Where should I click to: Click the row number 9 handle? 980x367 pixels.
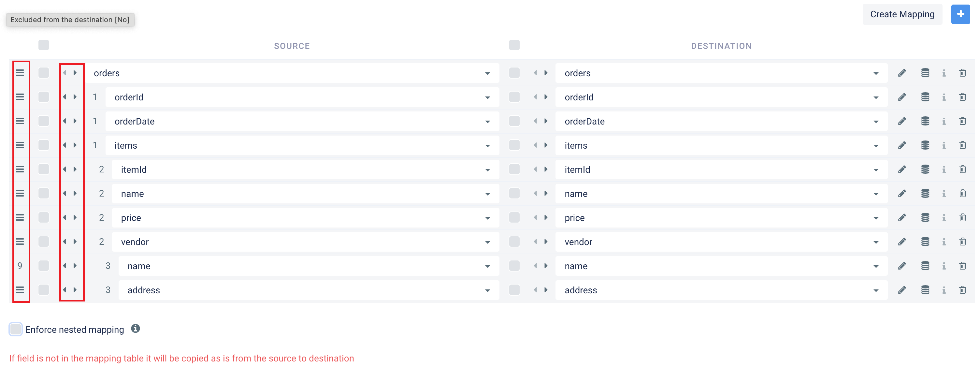coord(20,266)
